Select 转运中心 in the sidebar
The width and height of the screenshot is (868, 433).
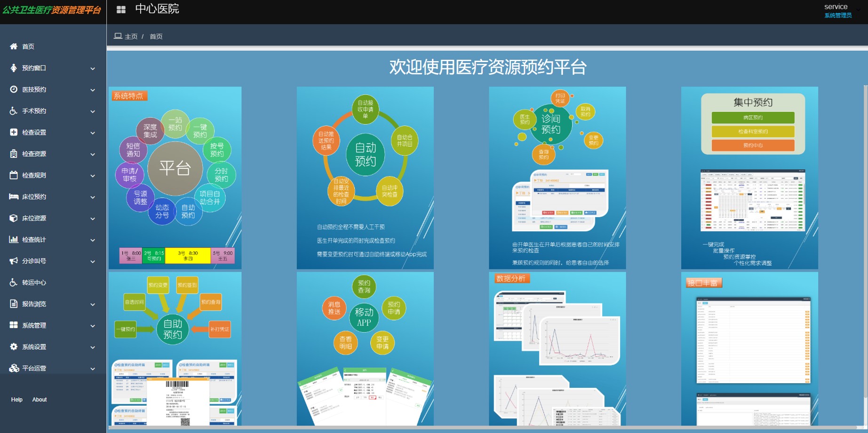pos(34,283)
